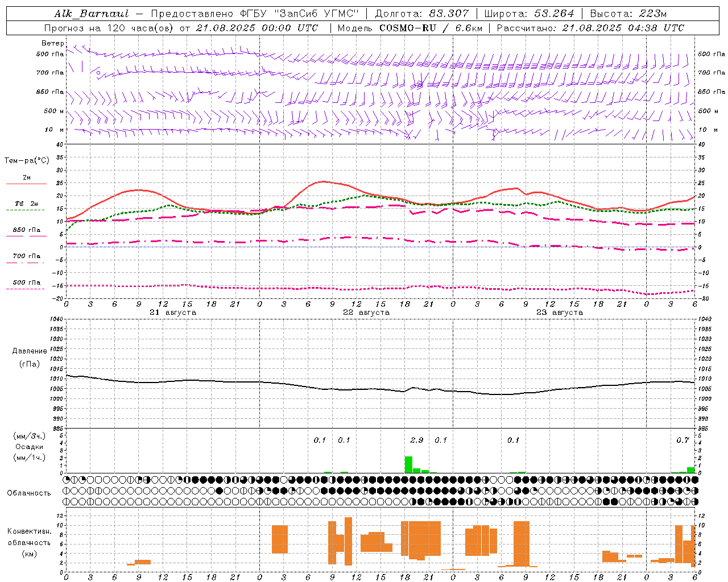Click the '(мм/3ч.)' precipitation unit label
The width and height of the screenshot is (728, 582).
pos(29,436)
